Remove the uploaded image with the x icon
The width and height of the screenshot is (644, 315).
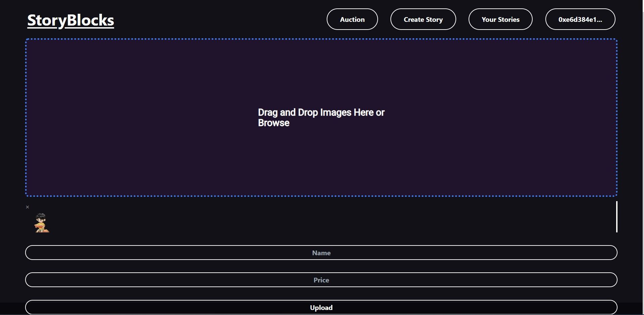tap(28, 207)
